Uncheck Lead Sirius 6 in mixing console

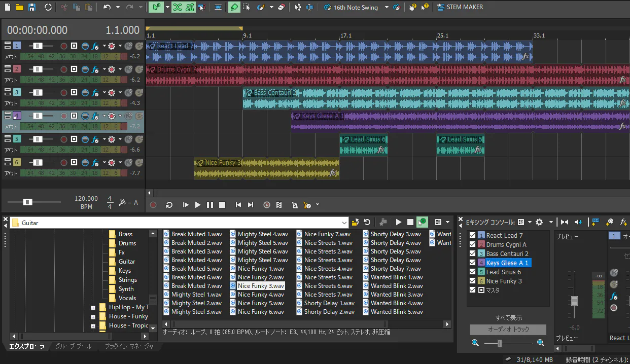point(473,272)
